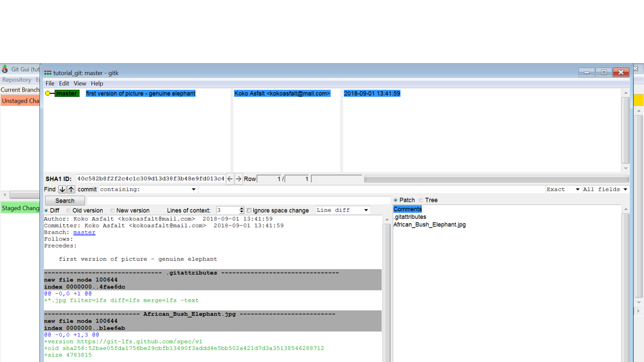Close the gitk window
Viewport: 644px width, 362px height.
click(x=621, y=72)
